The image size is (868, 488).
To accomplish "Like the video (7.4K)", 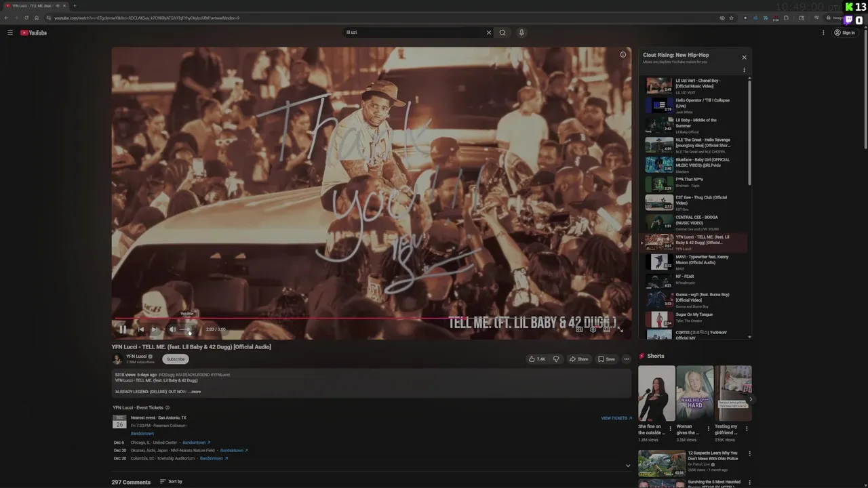I will pos(537,359).
